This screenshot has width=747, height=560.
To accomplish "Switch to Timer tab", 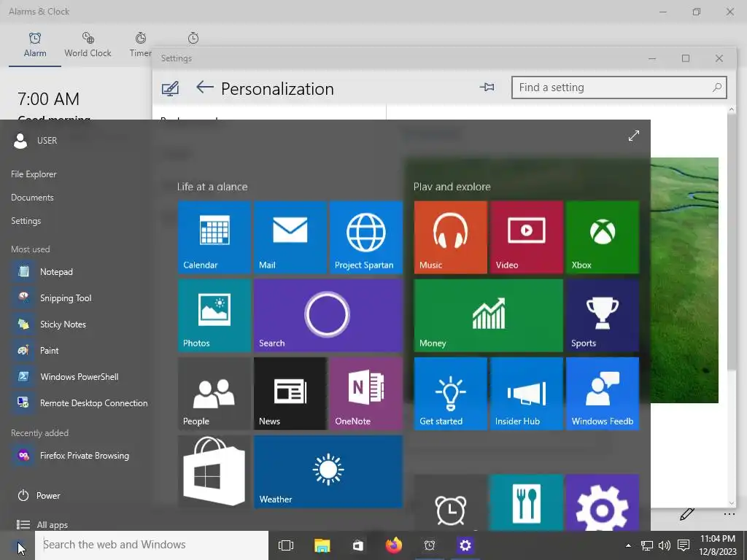I will pos(141,46).
